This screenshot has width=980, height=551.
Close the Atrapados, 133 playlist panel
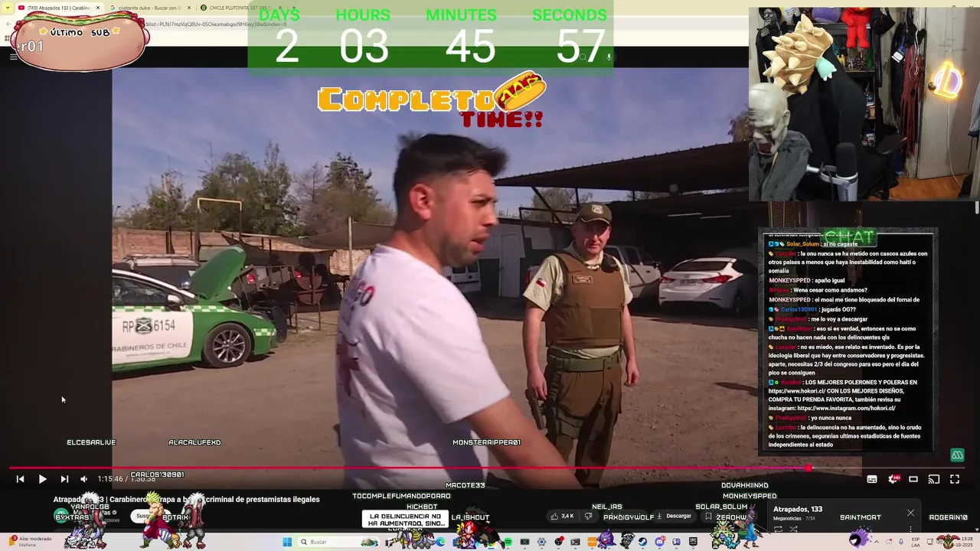click(910, 513)
